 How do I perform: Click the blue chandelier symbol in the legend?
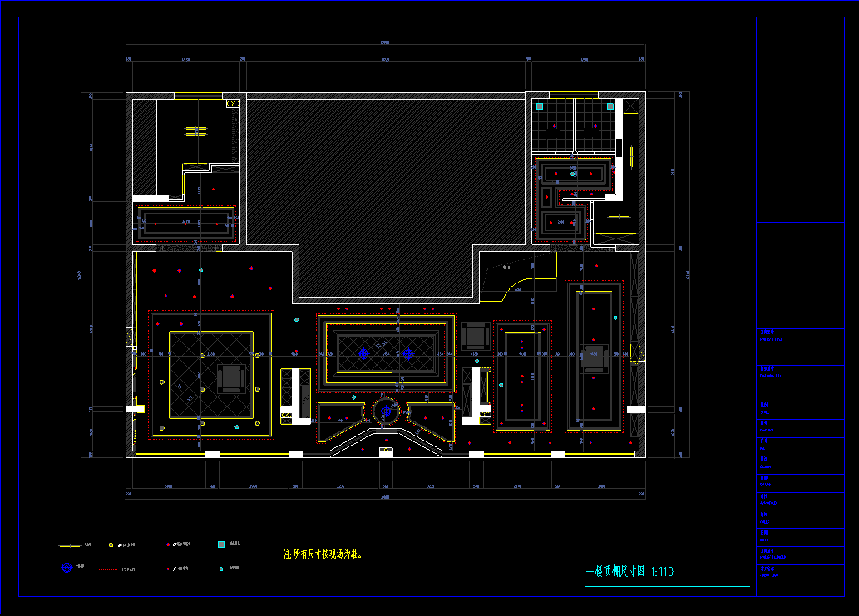click(67, 569)
